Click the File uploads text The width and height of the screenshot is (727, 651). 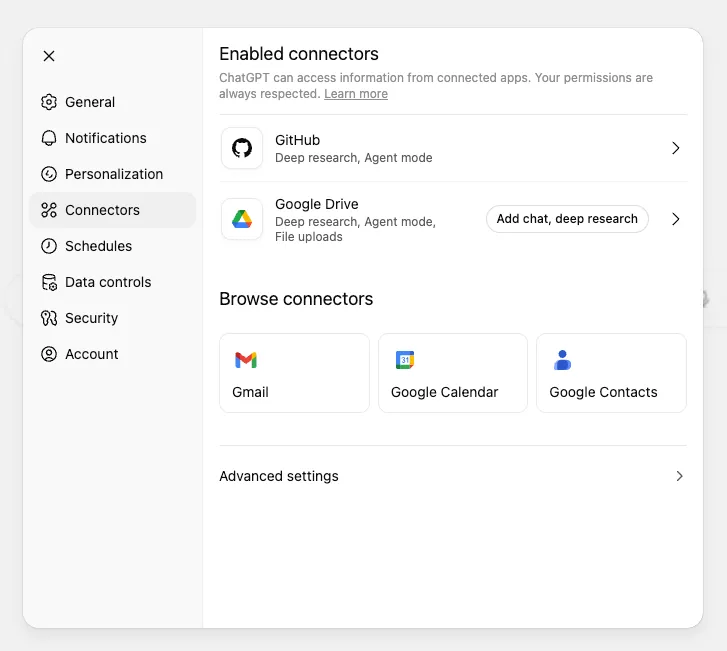(309, 236)
